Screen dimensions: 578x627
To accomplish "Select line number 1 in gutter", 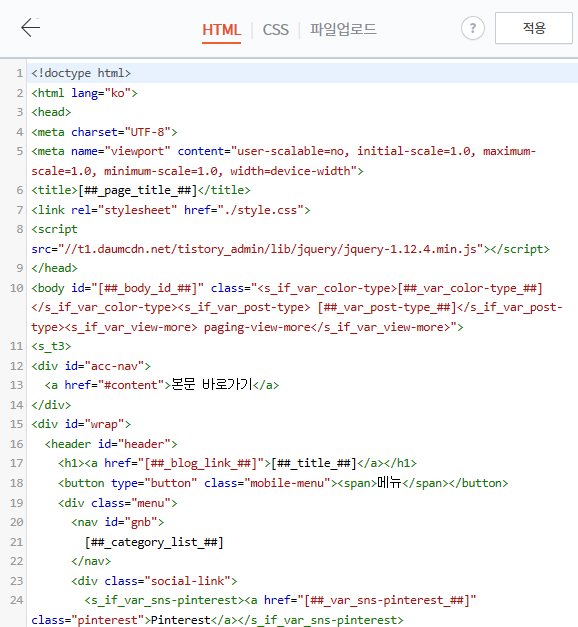I will point(19,73).
